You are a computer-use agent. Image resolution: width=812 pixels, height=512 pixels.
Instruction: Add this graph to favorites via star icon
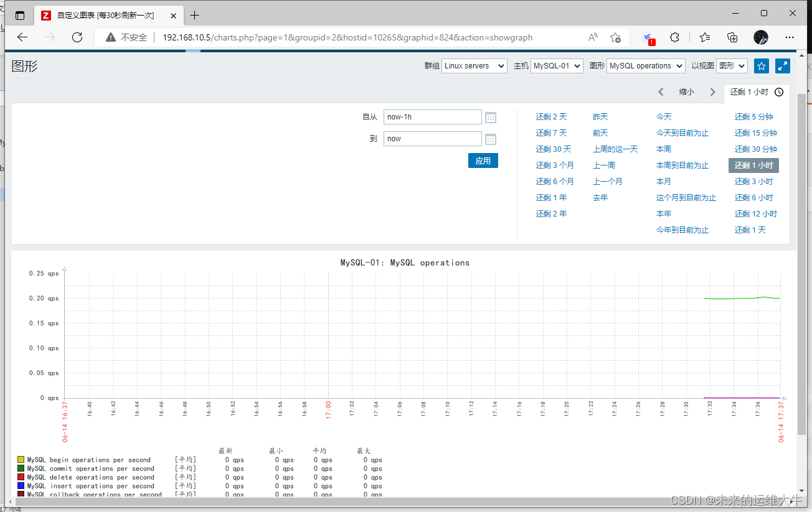pyautogui.click(x=761, y=65)
